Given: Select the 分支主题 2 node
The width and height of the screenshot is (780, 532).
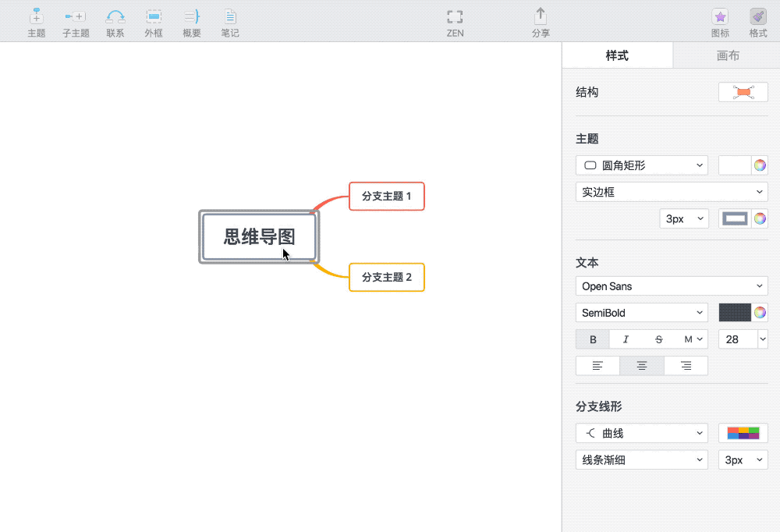Looking at the screenshot, I should point(387,277).
